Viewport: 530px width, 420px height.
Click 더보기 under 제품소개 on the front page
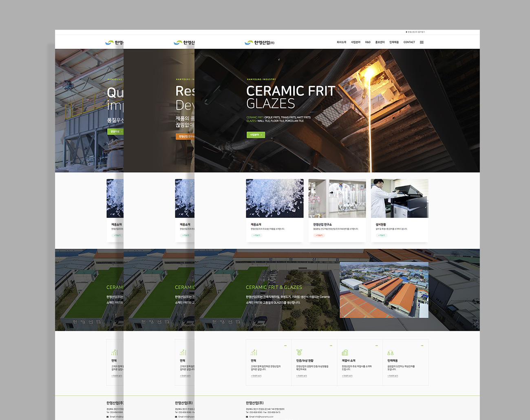tap(257, 235)
